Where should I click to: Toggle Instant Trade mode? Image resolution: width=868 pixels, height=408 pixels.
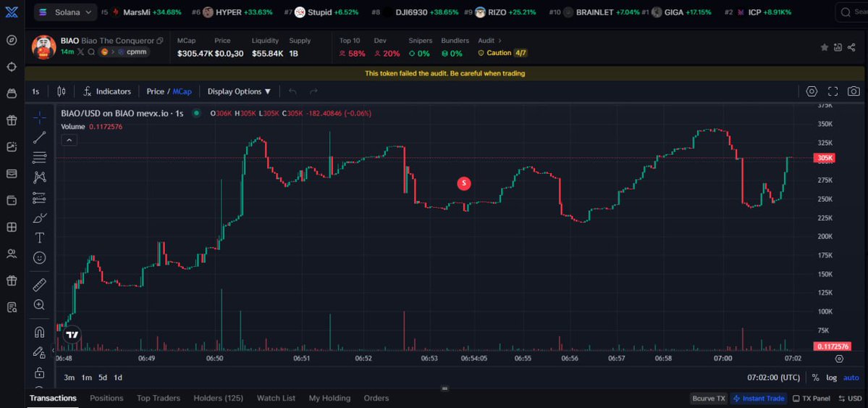[x=759, y=398]
